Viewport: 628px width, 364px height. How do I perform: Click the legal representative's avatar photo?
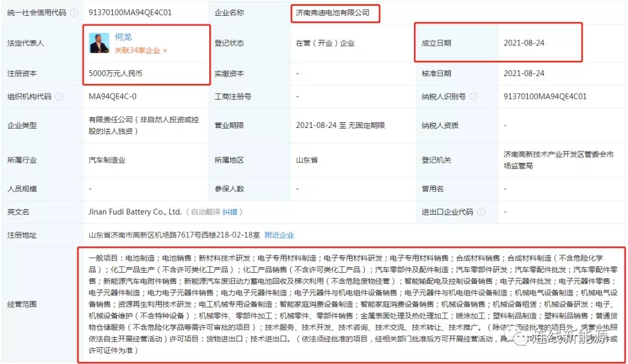[x=99, y=43]
